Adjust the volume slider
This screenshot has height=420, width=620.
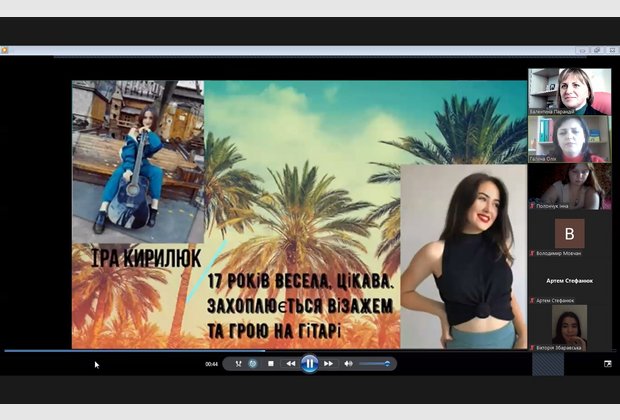click(x=374, y=364)
